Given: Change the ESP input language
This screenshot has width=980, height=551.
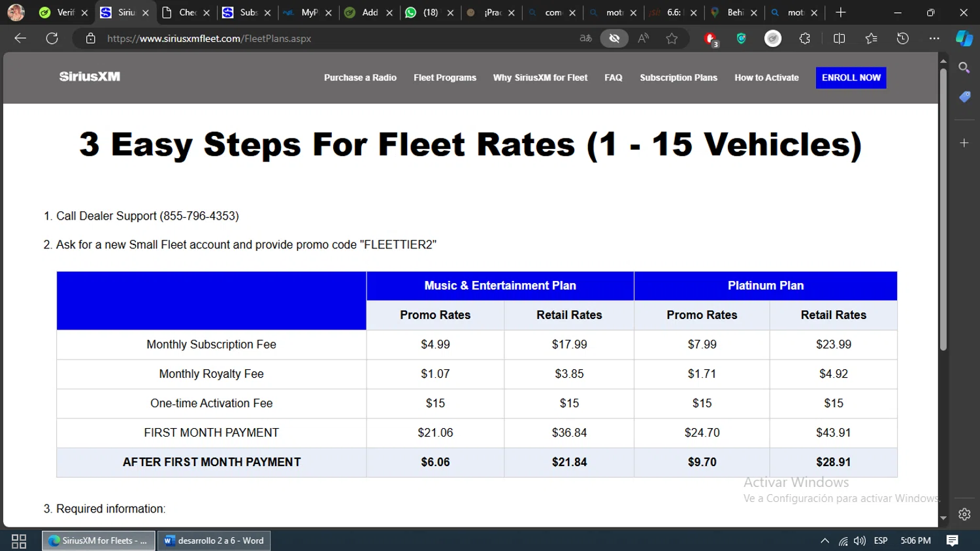Looking at the screenshot, I should click(x=881, y=541).
